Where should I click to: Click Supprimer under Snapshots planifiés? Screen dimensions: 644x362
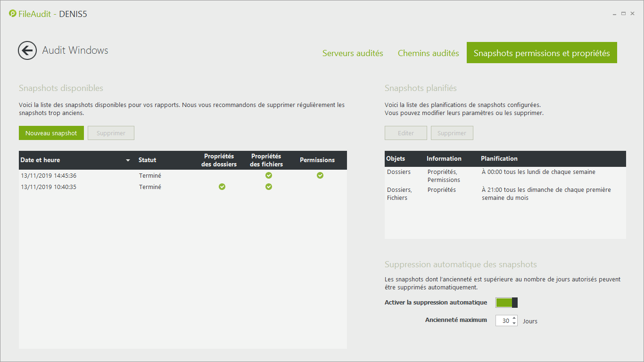point(452,133)
